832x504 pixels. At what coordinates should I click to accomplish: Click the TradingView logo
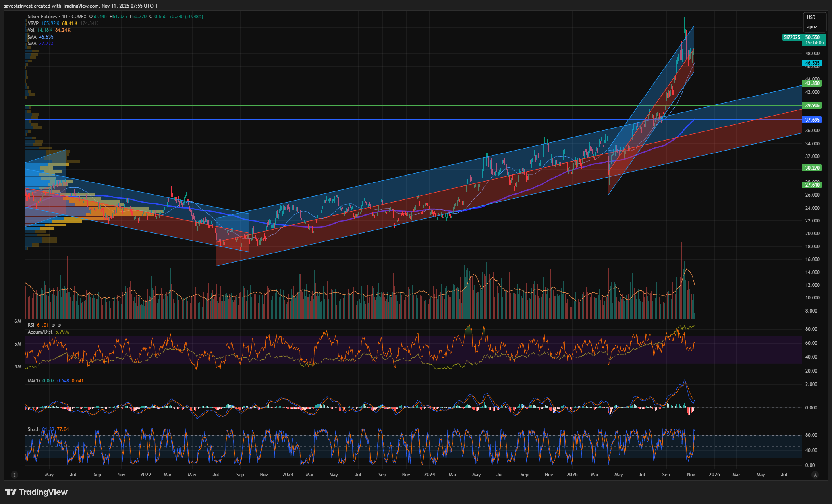(36, 492)
